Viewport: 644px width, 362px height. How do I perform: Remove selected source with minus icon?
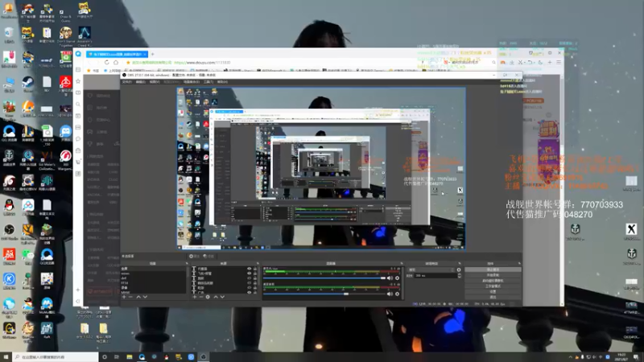coord(200,297)
